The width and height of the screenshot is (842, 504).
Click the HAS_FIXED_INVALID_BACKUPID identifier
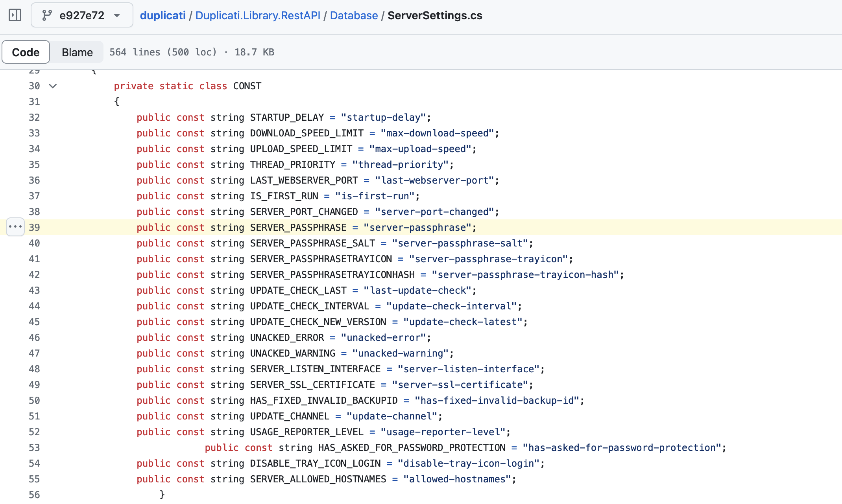(x=324, y=400)
